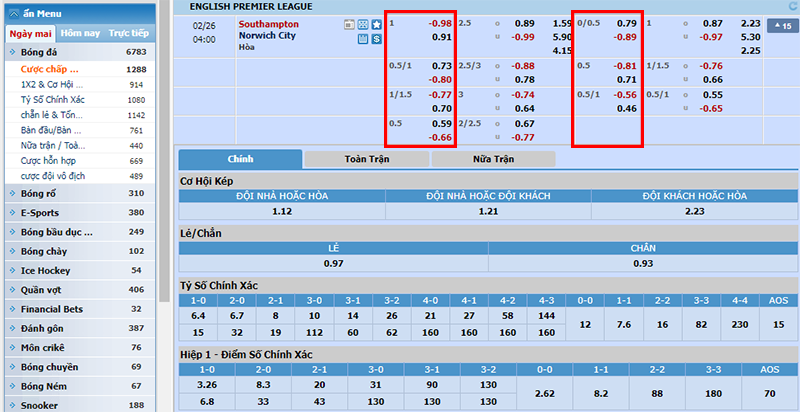The image size is (800, 412).
Task: Open the Cược hỗn hợp link
Action: 50,160
